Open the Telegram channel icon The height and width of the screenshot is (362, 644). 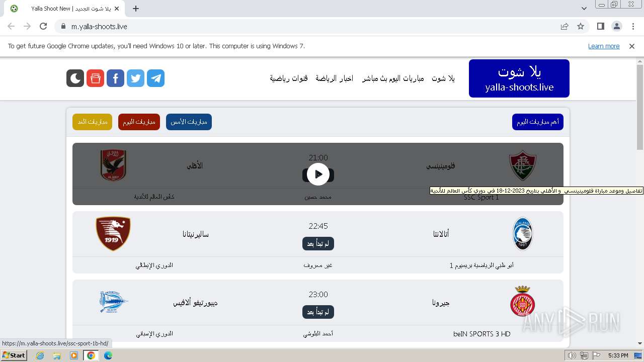pos(155,78)
